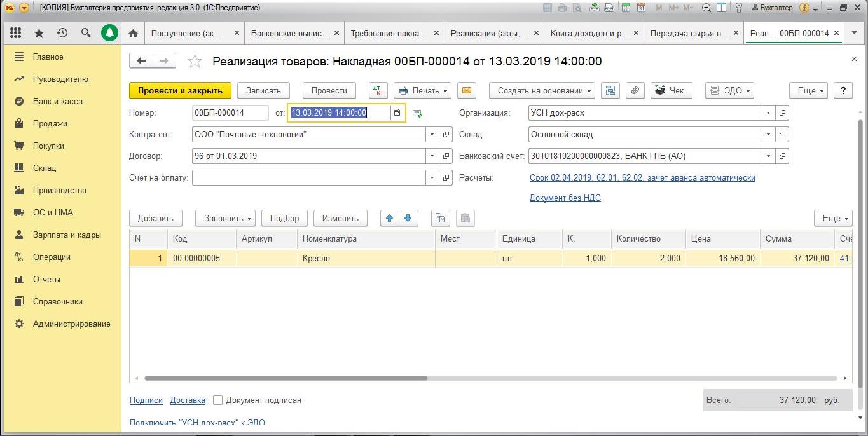
Task: Open the Favorites star panel
Action: [x=39, y=33]
